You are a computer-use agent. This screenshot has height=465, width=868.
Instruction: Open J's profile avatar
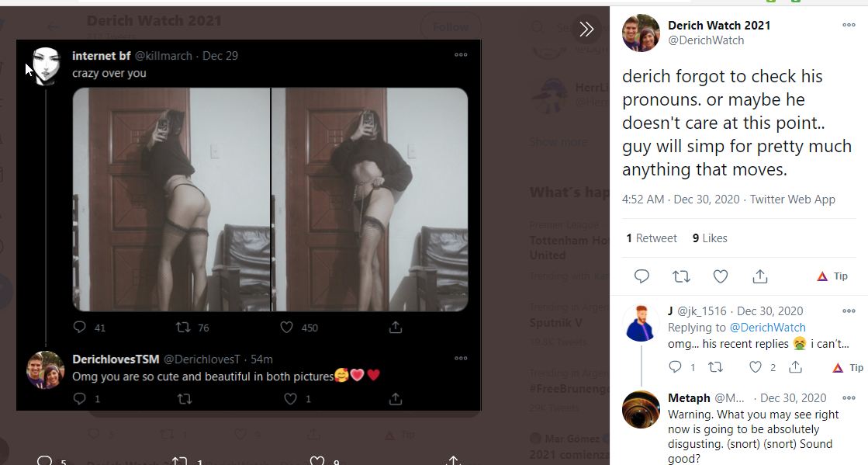641,323
